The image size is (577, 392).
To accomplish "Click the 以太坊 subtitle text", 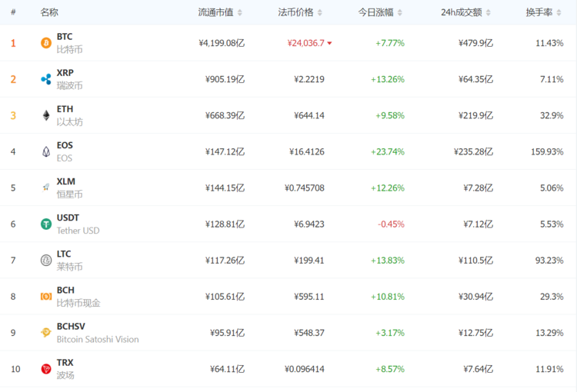I will point(69,121).
